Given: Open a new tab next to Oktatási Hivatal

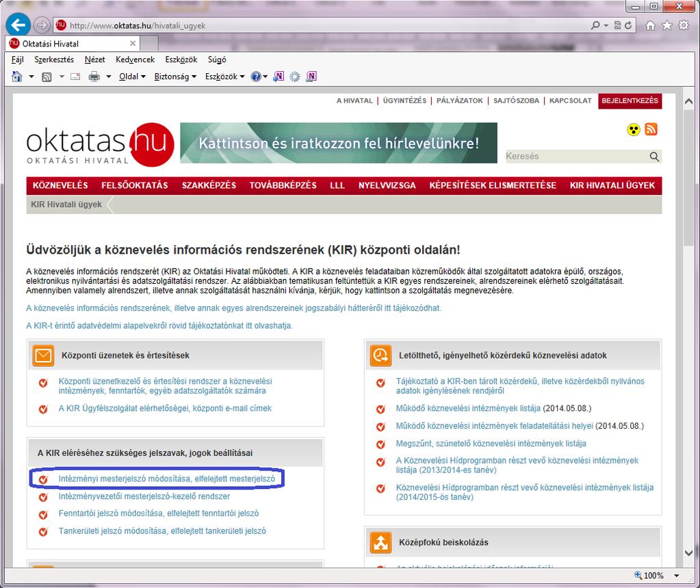Looking at the screenshot, I should (x=150, y=43).
